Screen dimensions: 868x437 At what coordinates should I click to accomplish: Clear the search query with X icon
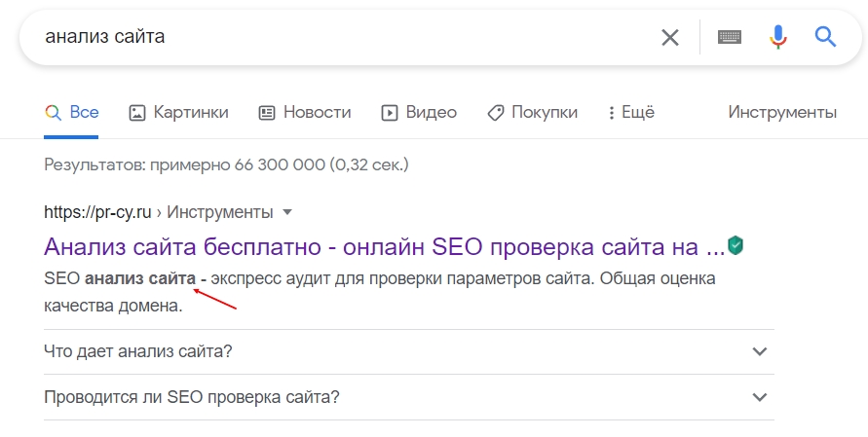tap(670, 38)
